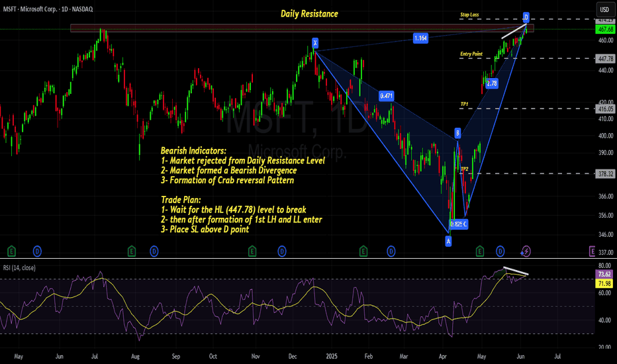
Task: Click the yellow 71.98 RSI average label
Action: pos(604,283)
